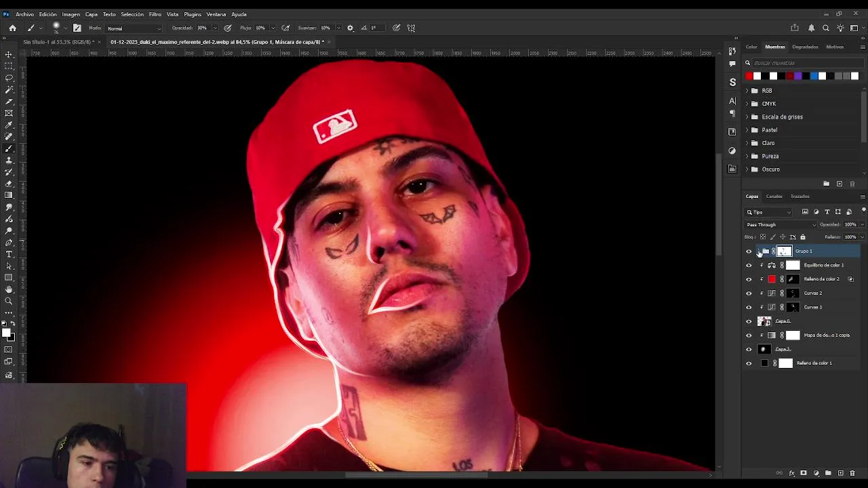This screenshot has height=488, width=868.
Task: Select the red swatch in Muestras
Action: (749, 76)
